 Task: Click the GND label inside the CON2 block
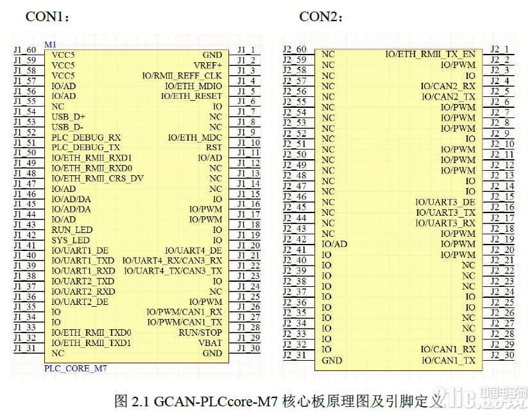[x=332, y=360]
